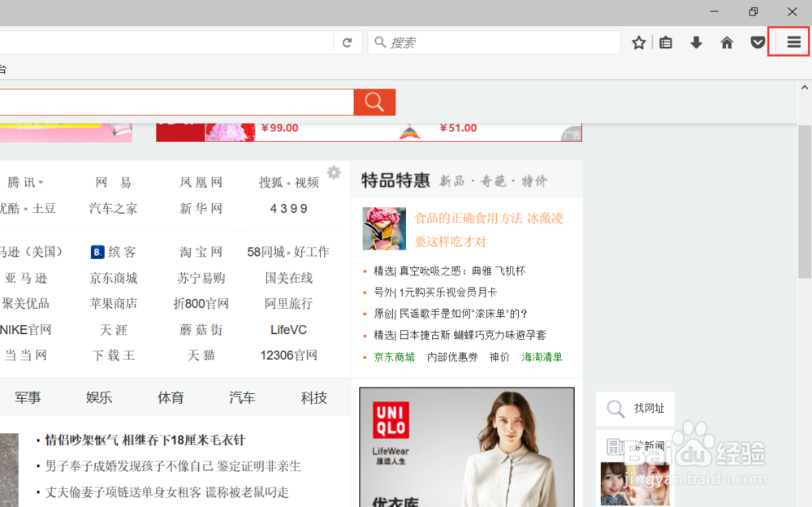Open the 海淘清单 link
The height and width of the screenshot is (507, 812).
(x=542, y=357)
